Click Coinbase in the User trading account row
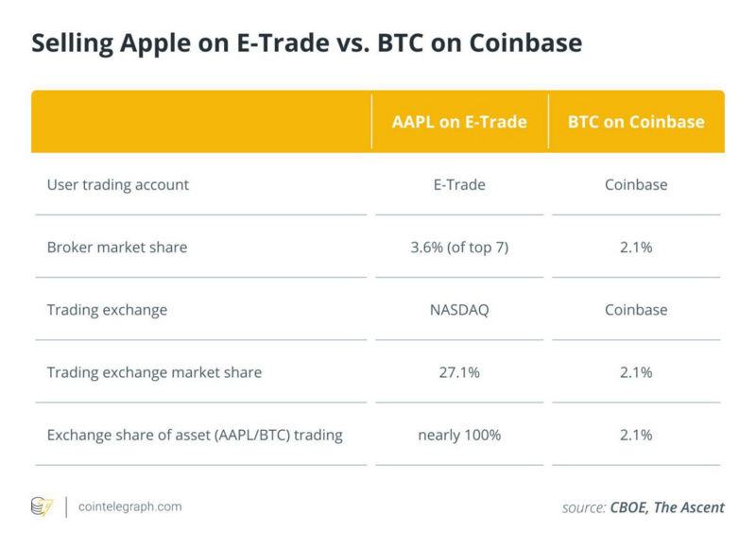 (x=636, y=184)
